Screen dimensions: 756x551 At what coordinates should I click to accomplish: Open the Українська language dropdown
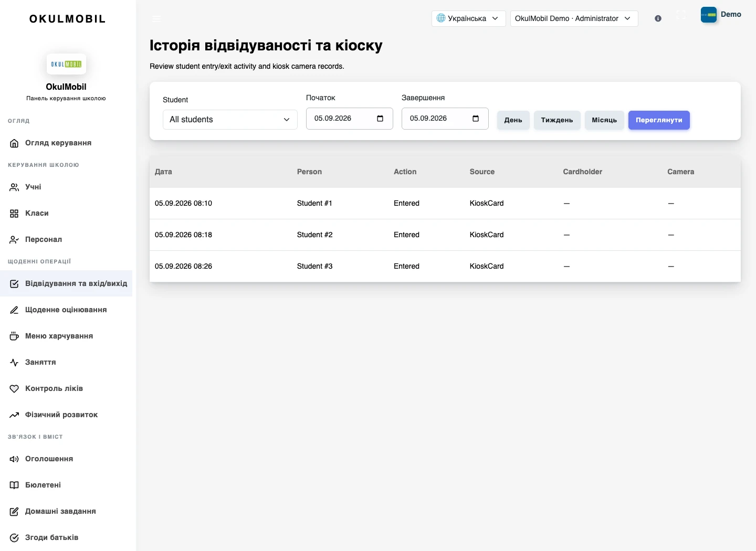pyautogui.click(x=468, y=18)
